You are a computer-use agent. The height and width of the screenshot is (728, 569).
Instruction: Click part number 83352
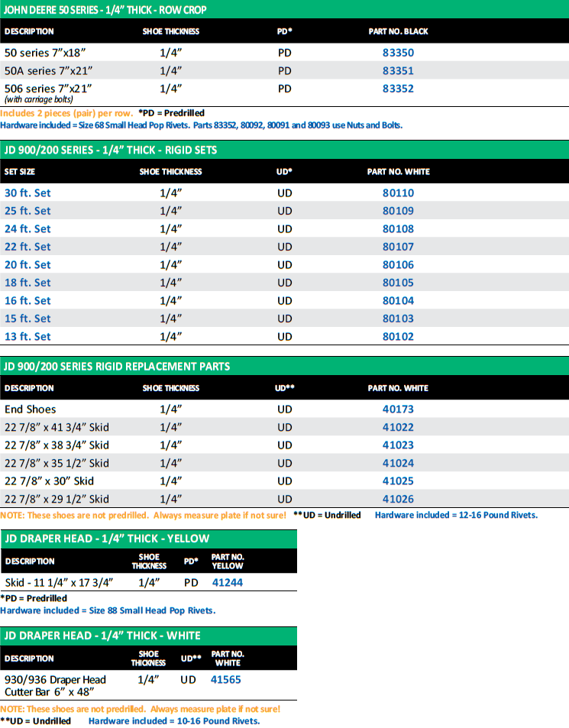(398, 88)
